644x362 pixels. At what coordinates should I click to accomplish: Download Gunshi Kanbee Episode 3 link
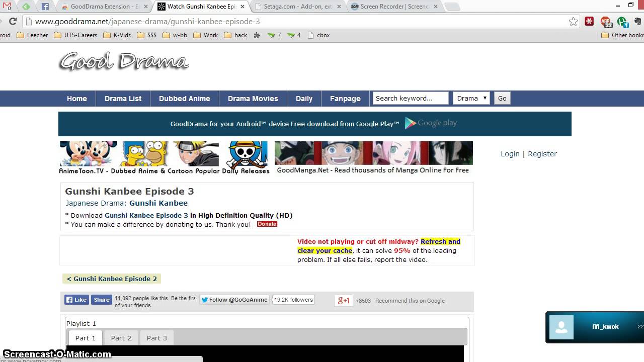coord(146,215)
